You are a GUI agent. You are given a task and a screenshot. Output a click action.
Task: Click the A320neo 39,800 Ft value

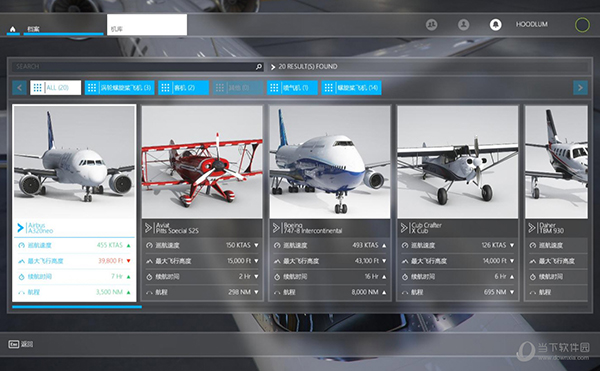[x=111, y=261]
